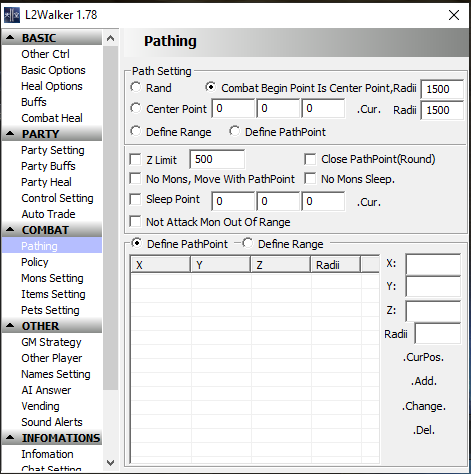
Task: Enable No Mons, Move With PathPoint
Action: [x=135, y=179]
